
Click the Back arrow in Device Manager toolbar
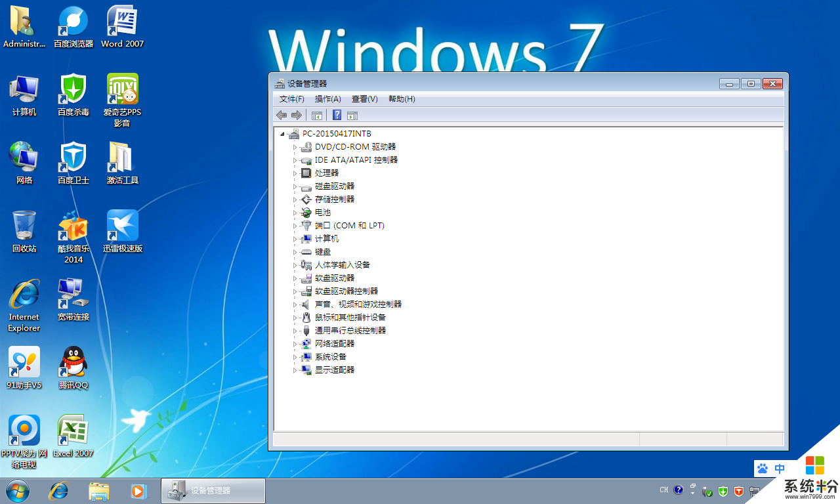tap(282, 115)
